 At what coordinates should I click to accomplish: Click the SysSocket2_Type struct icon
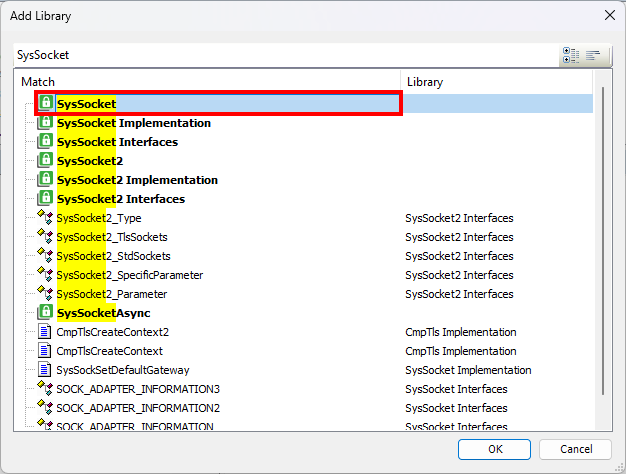coord(45,217)
